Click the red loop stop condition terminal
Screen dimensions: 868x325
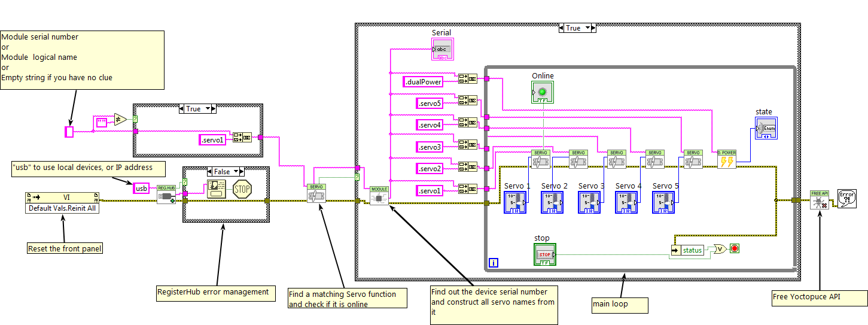tap(734, 249)
